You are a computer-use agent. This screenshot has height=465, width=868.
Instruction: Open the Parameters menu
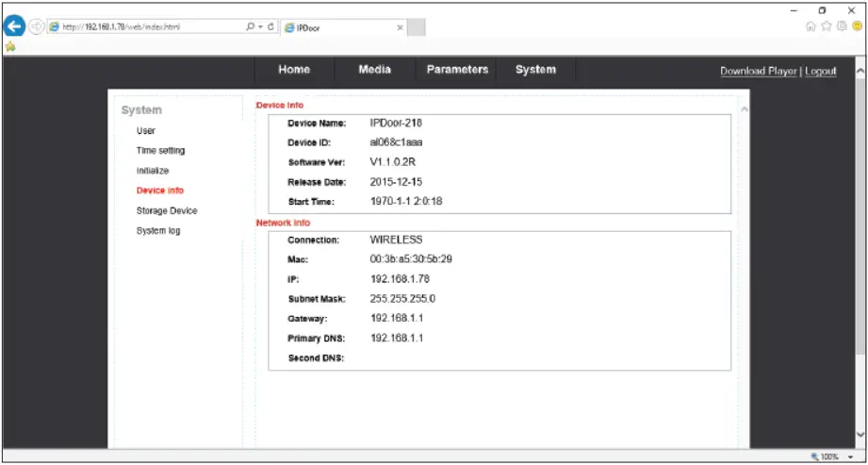pos(457,70)
